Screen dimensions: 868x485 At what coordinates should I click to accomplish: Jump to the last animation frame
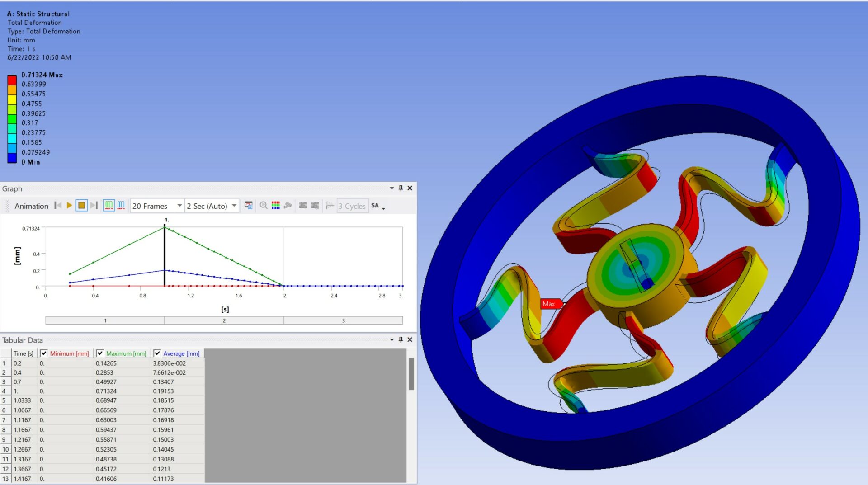coord(94,206)
